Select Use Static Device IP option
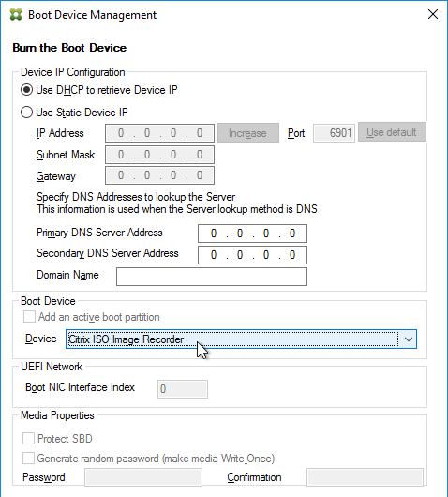 (x=26, y=113)
